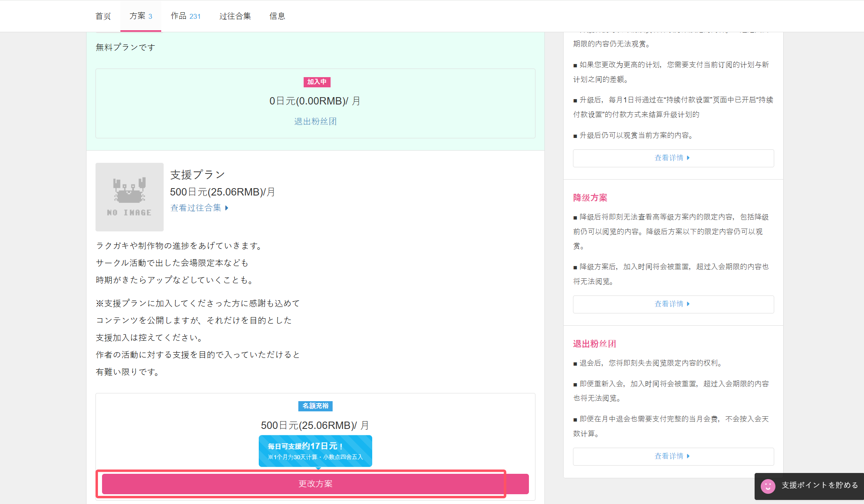Expand 查看详情 under 退出粉丝团 section
The image size is (864, 504).
coord(673,456)
